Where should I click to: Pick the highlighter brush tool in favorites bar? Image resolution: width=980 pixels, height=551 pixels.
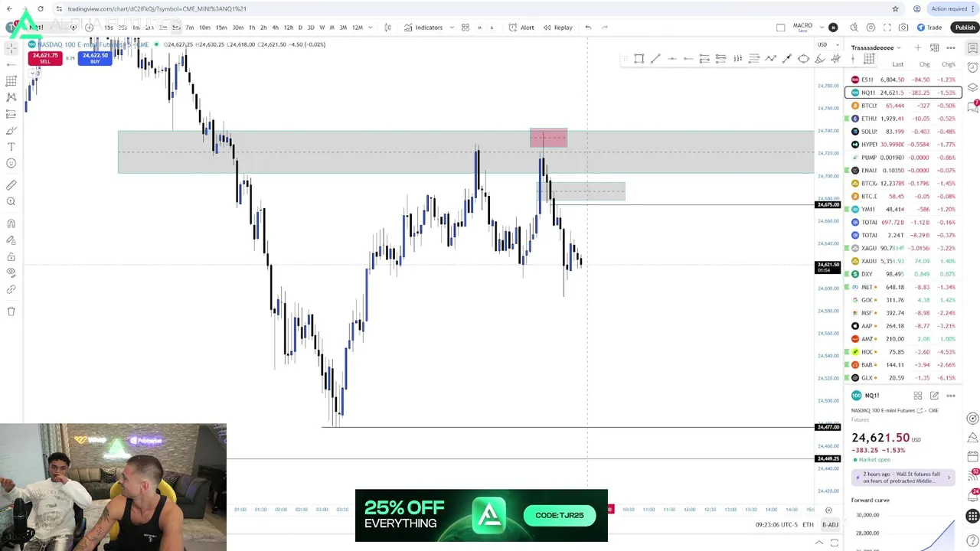click(819, 59)
